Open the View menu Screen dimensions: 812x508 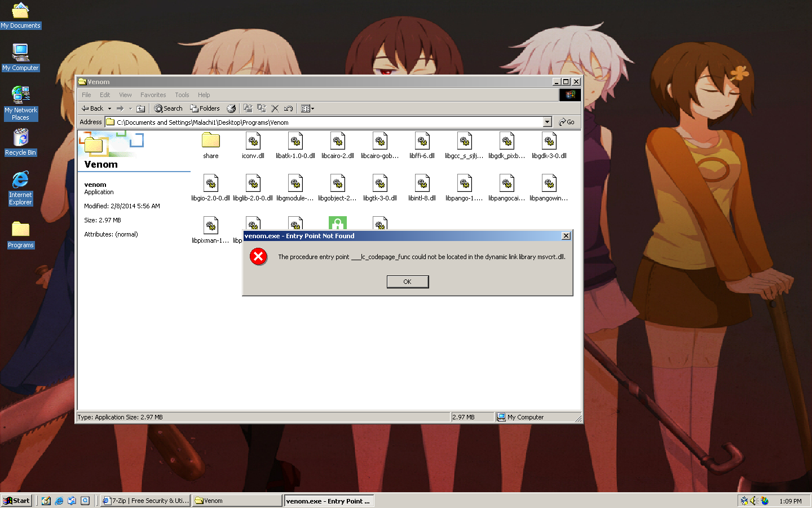(125, 95)
